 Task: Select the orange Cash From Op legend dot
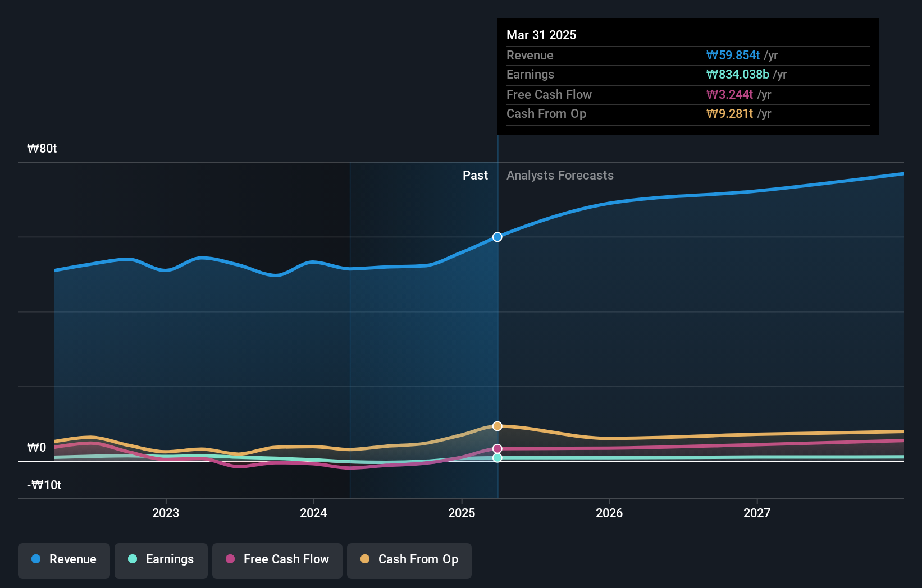coord(365,559)
